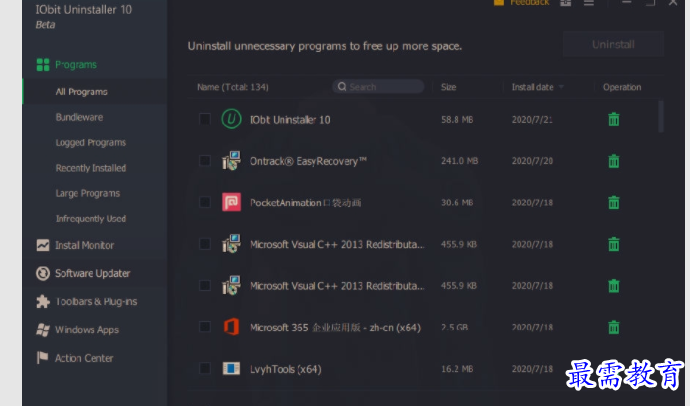Click the Ontrack EasyRecovery program icon
Screen dimensions: 690x406
click(231, 161)
